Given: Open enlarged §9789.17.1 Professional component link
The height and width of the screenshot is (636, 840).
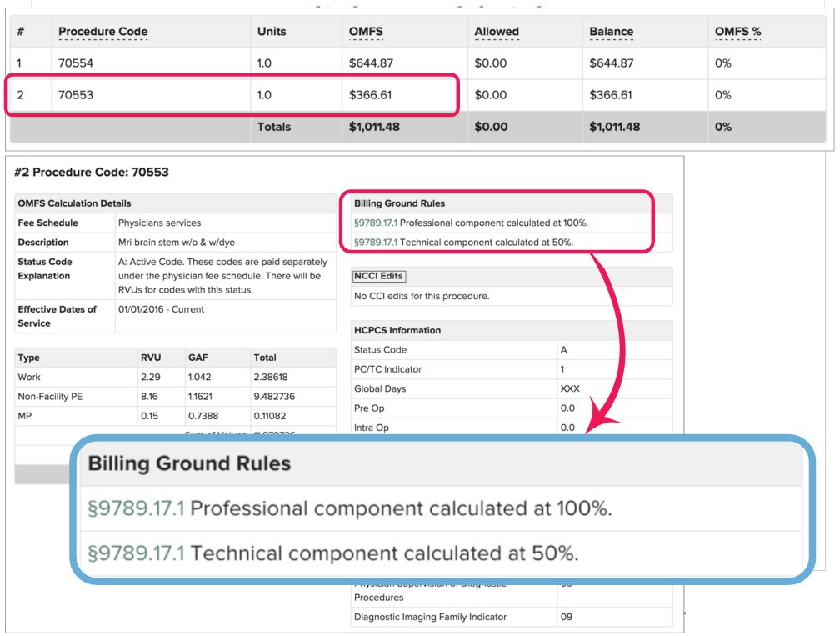Looking at the screenshot, I should tap(136, 508).
